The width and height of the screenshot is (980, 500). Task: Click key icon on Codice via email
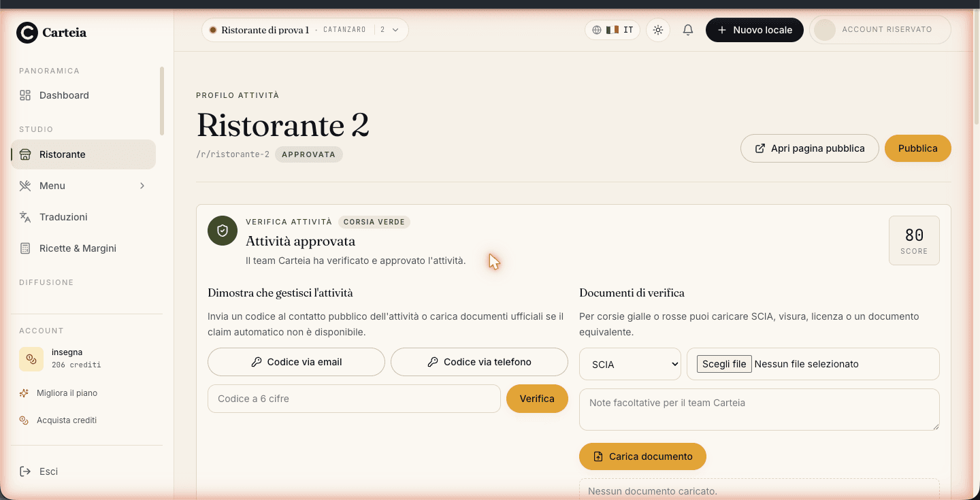[257, 362]
